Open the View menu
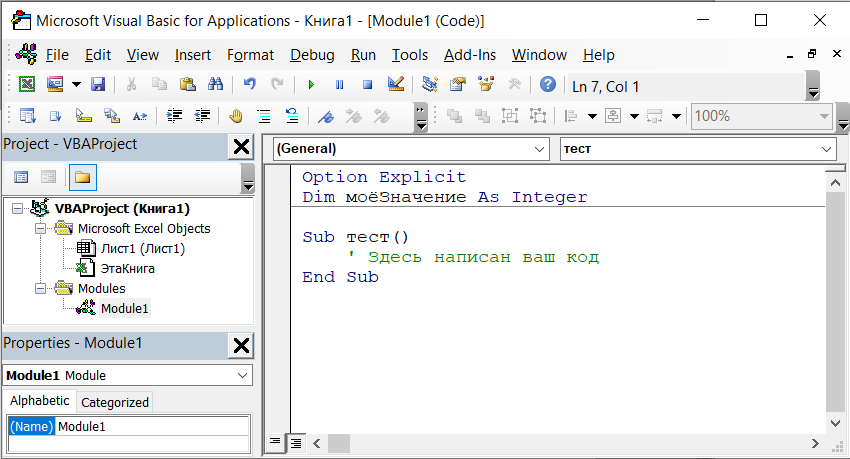850x459 pixels. [x=143, y=55]
